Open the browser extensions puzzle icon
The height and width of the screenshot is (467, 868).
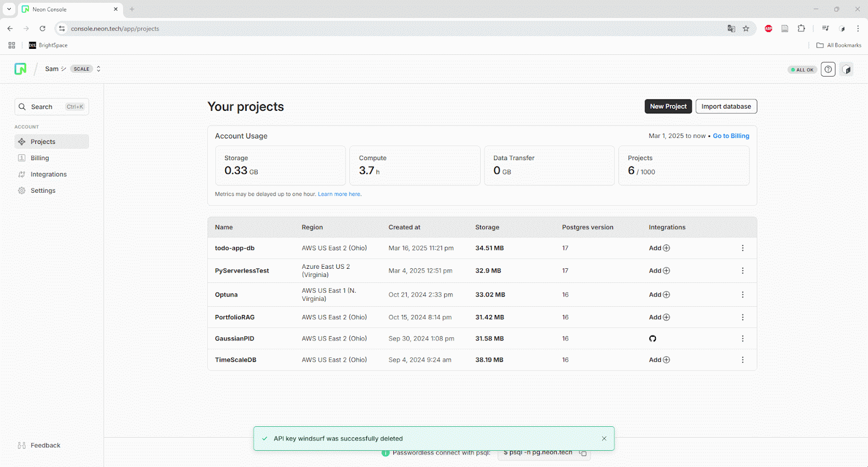801,29
